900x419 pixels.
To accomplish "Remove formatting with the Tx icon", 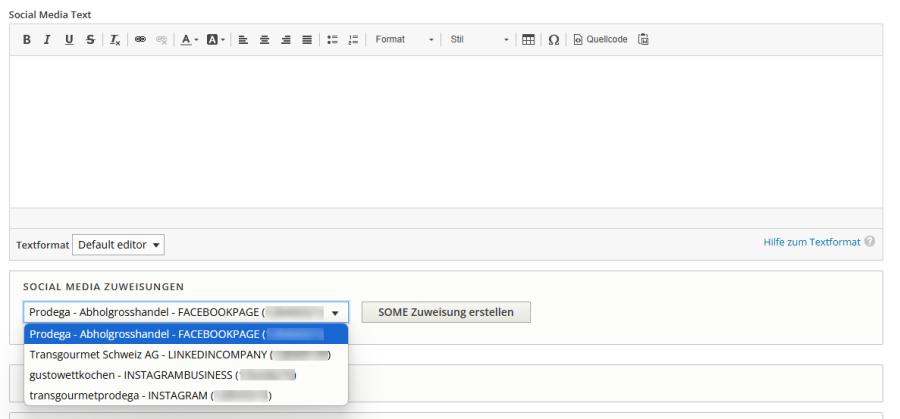I will point(115,40).
